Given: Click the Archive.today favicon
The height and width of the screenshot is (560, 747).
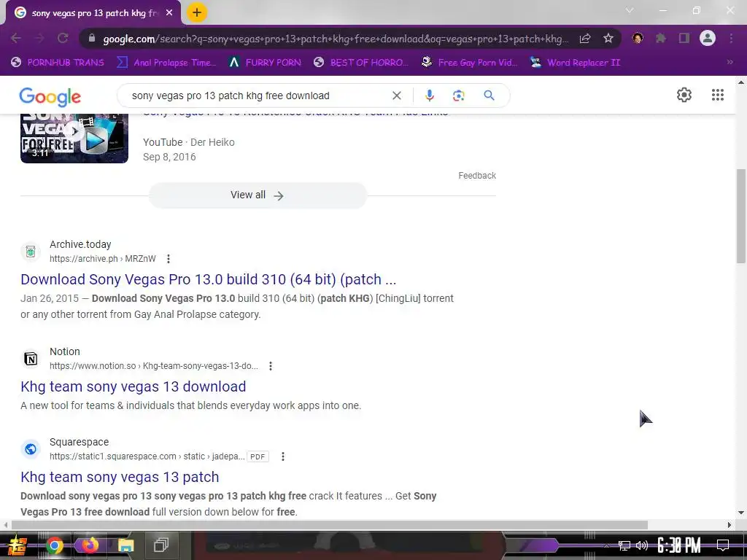Looking at the screenshot, I should point(31,252).
